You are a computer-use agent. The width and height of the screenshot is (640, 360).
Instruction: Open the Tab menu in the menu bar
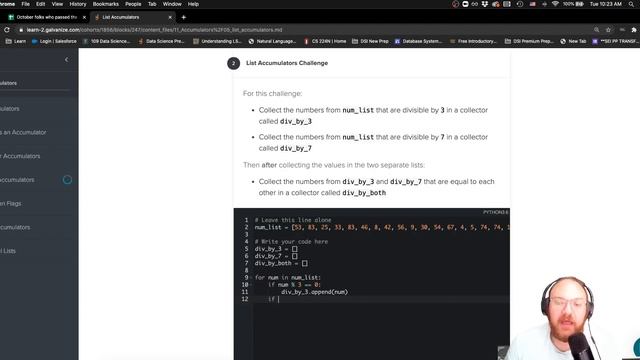(x=152, y=4)
